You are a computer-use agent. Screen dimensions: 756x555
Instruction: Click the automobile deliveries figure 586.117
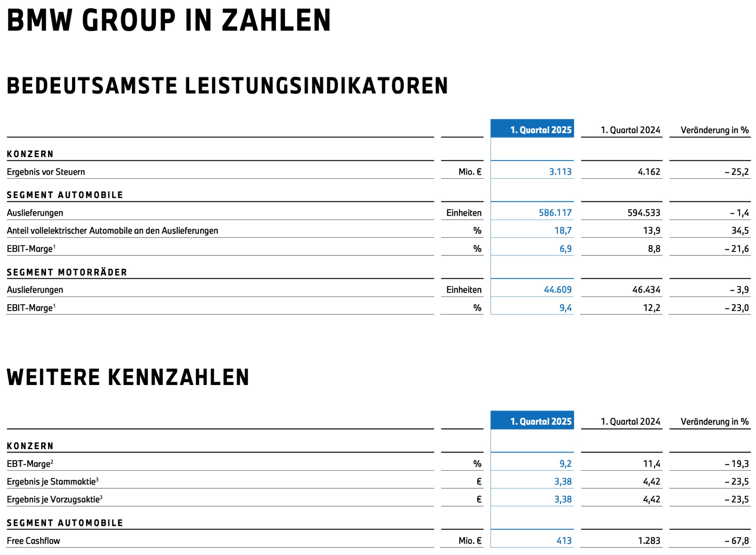pyautogui.click(x=555, y=213)
